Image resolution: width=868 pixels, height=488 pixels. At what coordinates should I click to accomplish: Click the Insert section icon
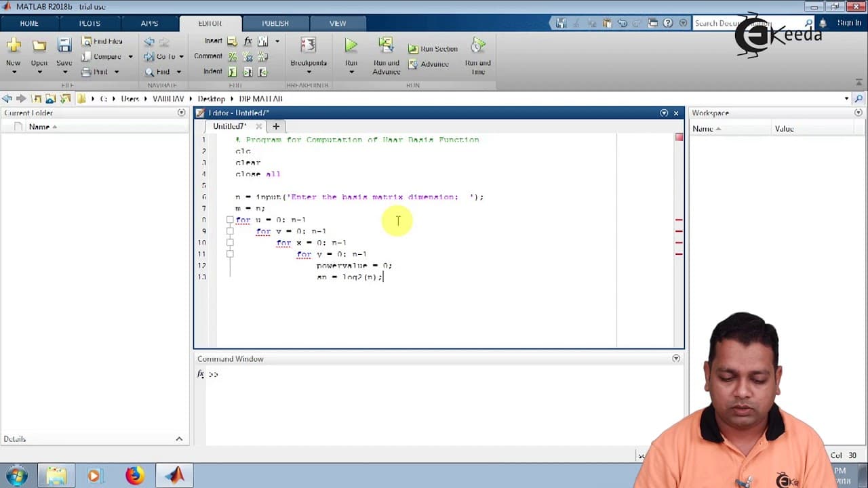tap(232, 41)
